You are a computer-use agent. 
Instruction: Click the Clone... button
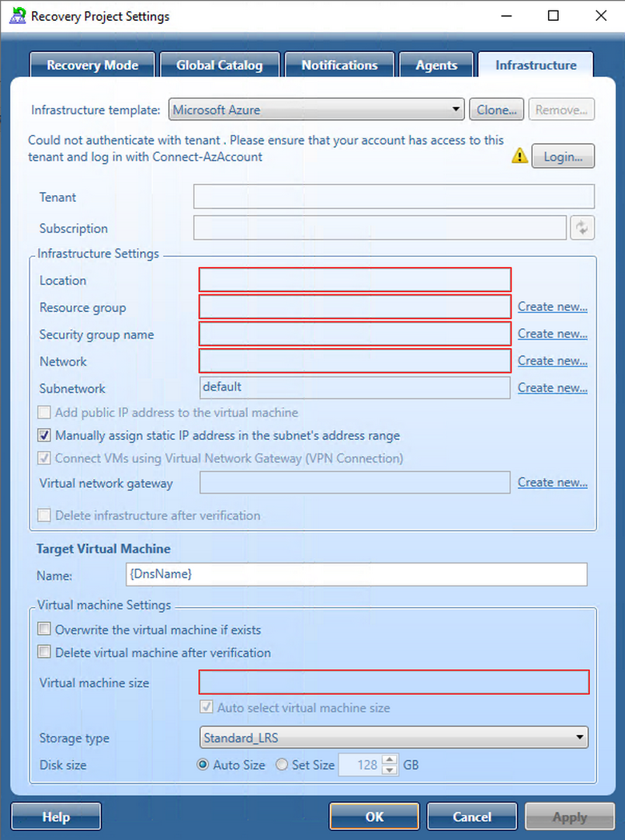click(496, 110)
